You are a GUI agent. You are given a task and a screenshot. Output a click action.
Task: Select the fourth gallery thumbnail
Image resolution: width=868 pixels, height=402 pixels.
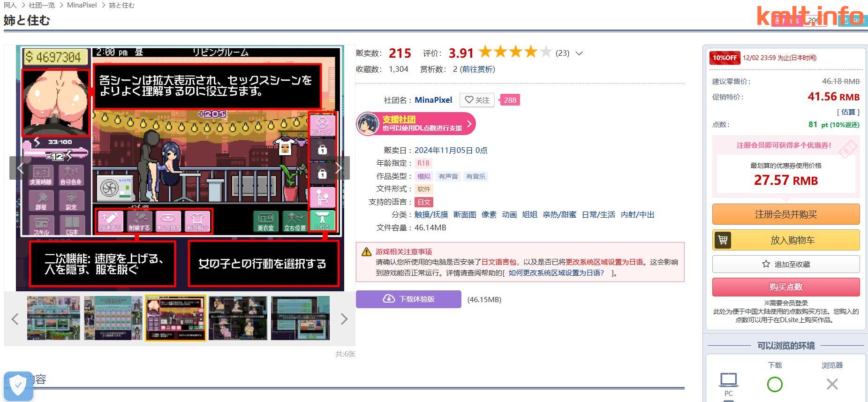[238, 318]
